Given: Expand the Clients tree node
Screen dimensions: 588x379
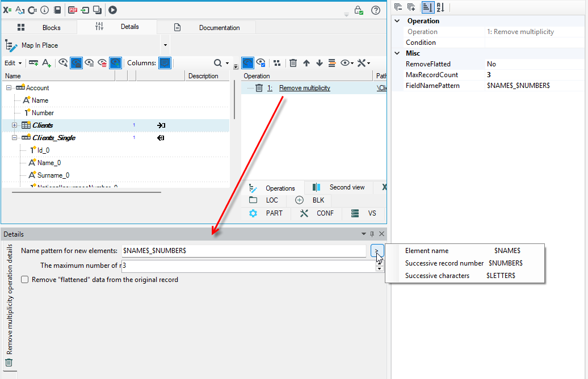Looking at the screenshot, I should click(x=14, y=125).
